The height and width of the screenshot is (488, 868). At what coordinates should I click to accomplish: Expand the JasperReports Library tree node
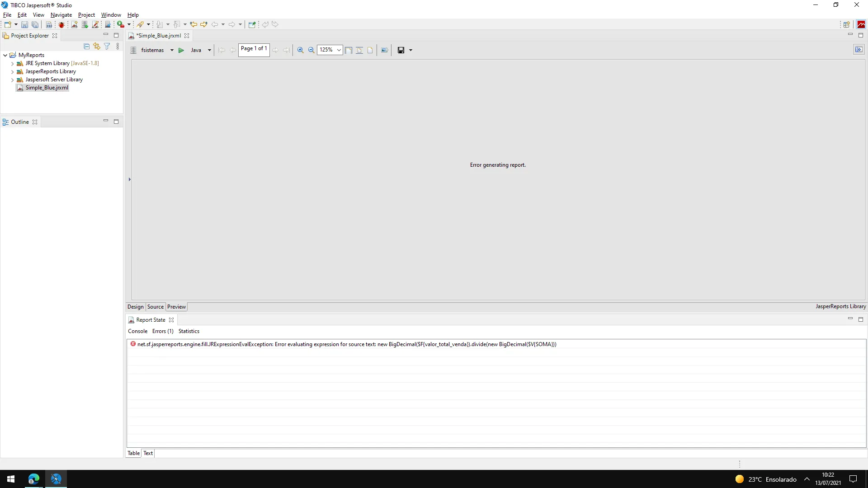(x=12, y=72)
